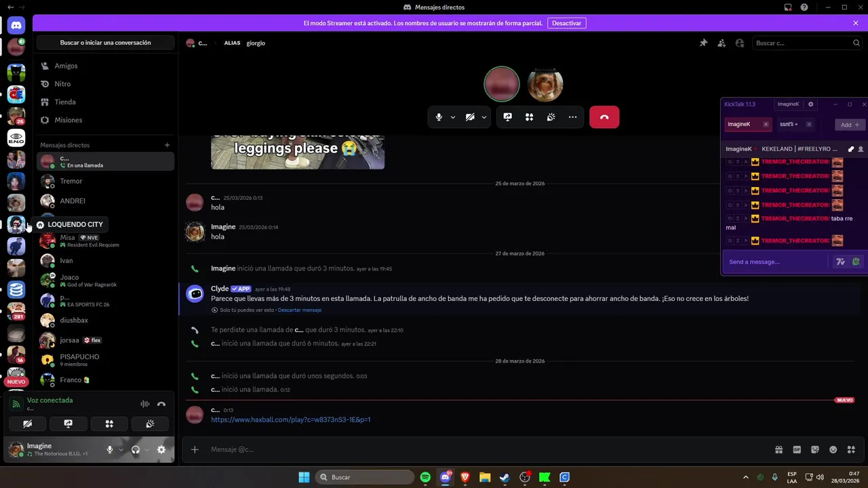Toggle noise suppression waveform icon
Image resolution: width=868 pixels, height=488 pixels.
[144, 404]
